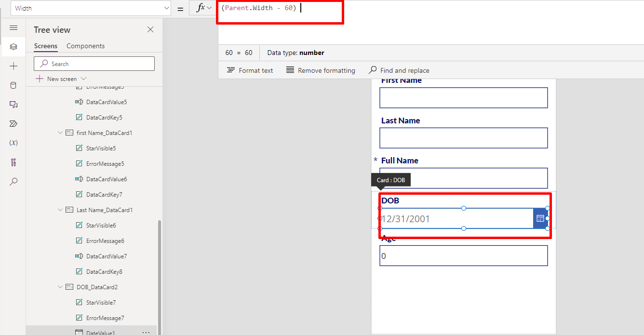The height and width of the screenshot is (335, 644).
Task: Collapse first Name_DataCard1 node
Action: click(x=60, y=133)
